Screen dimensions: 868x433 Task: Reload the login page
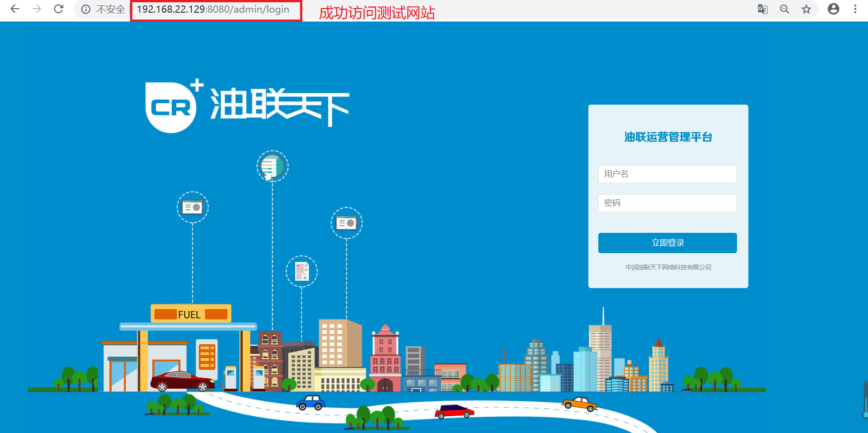click(x=58, y=9)
